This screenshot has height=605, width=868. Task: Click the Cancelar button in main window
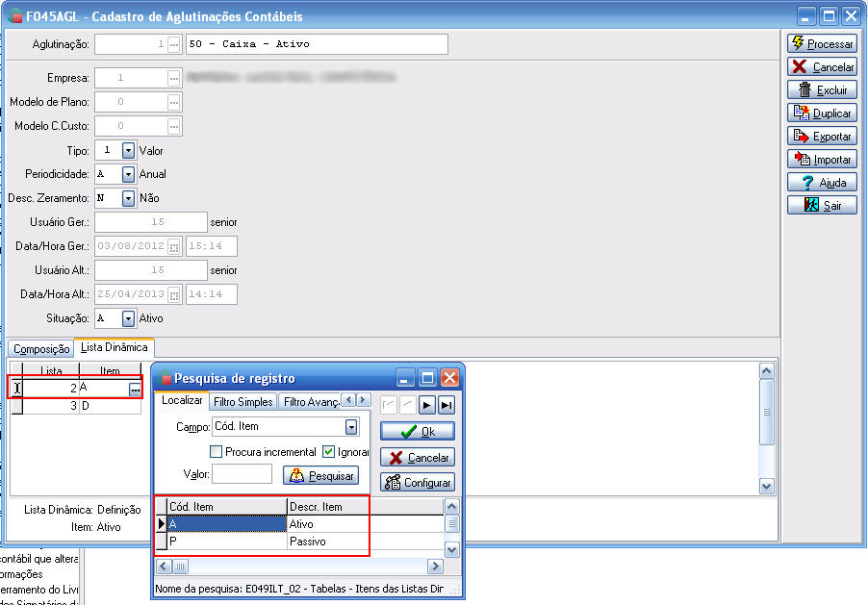822,67
